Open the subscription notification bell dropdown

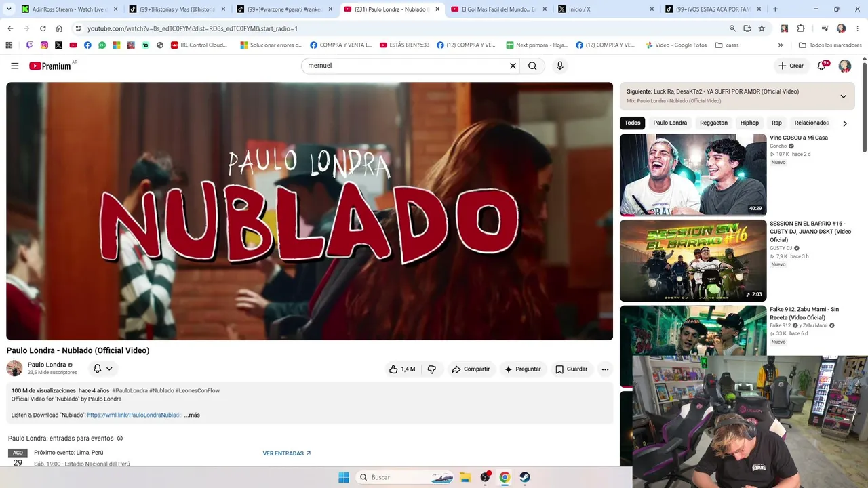(x=103, y=369)
